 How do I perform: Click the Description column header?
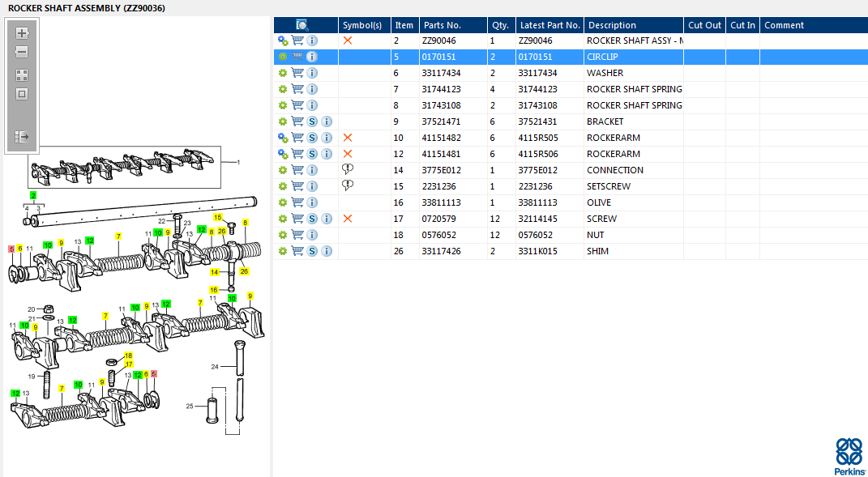pyautogui.click(x=612, y=25)
